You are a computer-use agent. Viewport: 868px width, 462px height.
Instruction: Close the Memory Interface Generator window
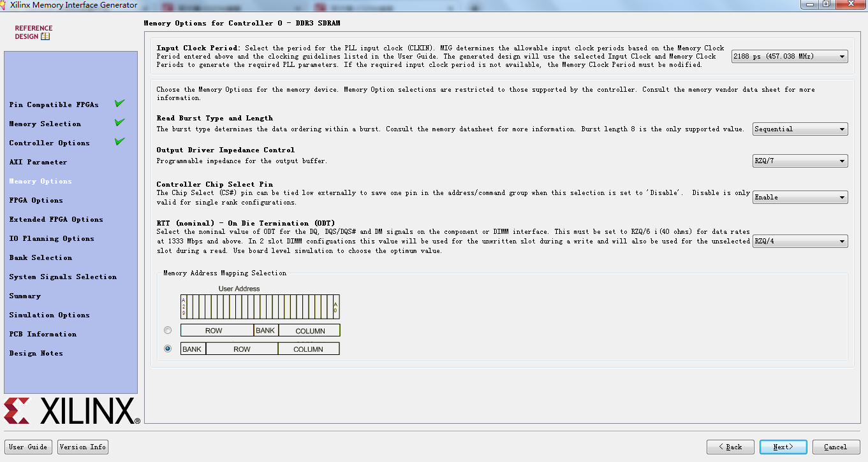tap(850, 4)
